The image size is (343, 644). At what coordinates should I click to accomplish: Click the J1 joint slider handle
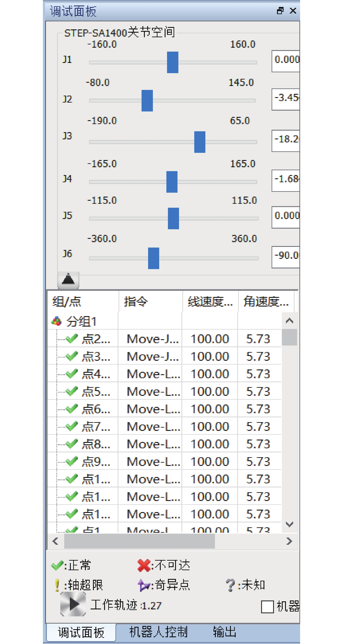[172, 62]
